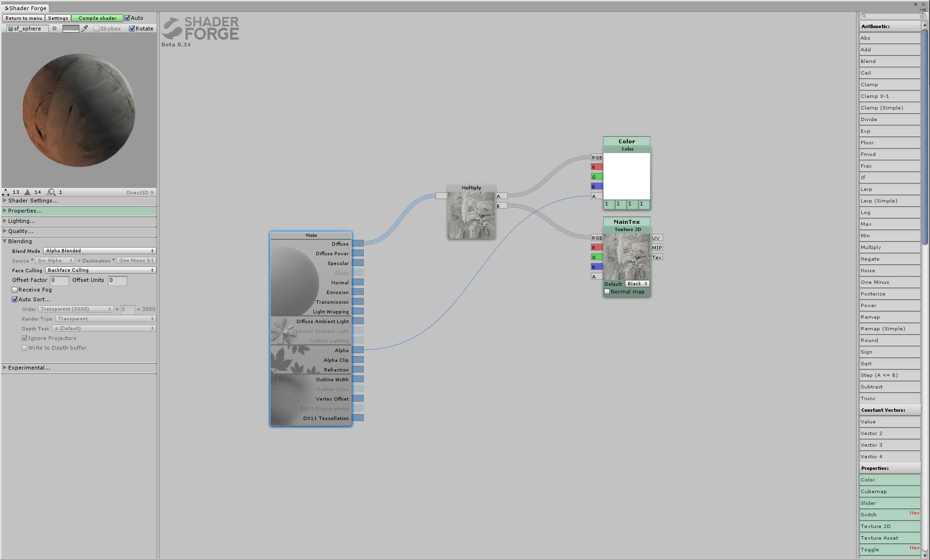Open the Blend Mode dropdown showing Alpha Blended
Screen dimensions: 930x560
[x=99, y=250]
